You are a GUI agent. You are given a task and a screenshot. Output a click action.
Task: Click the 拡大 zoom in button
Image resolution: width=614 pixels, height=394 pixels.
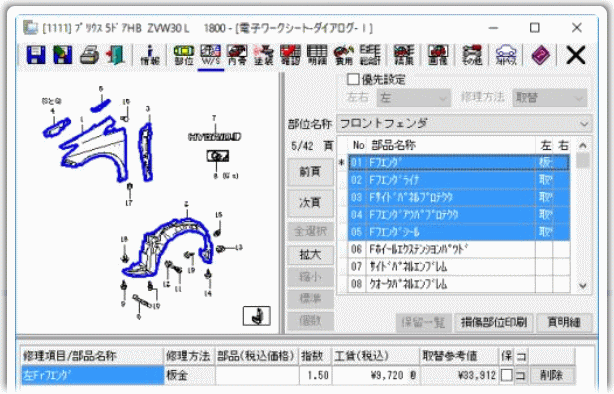(310, 255)
